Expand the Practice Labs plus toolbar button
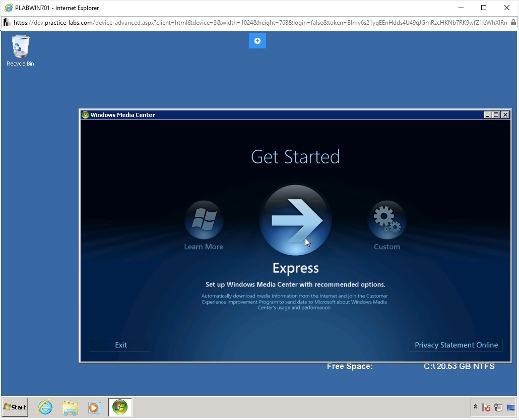519x420 pixels. (x=257, y=41)
